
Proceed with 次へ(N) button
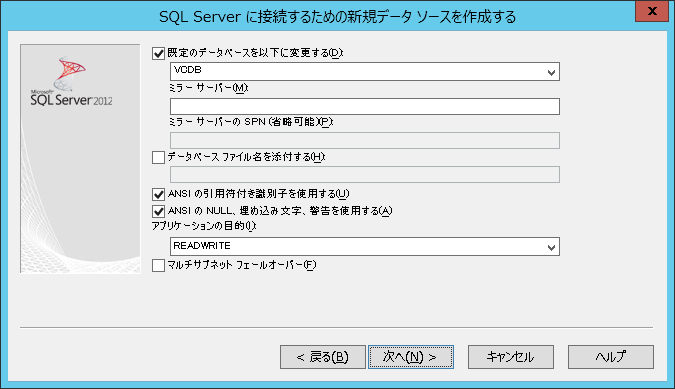[411, 357]
